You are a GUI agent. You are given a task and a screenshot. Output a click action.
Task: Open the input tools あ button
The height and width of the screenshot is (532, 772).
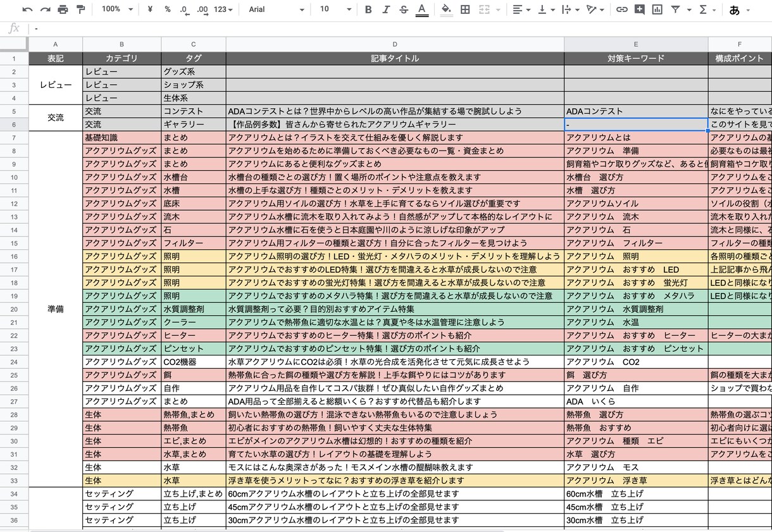click(x=735, y=9)
